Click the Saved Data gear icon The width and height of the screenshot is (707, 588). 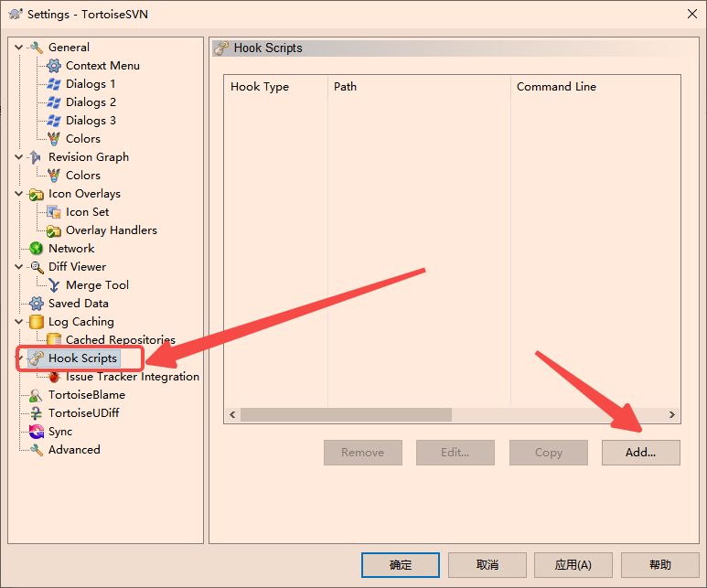(x=36, y=304)
